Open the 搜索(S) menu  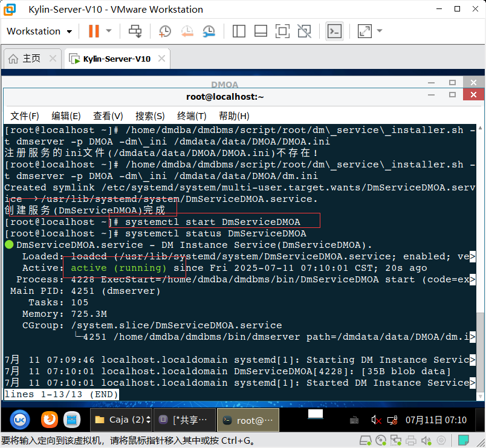tap(150, 116)
